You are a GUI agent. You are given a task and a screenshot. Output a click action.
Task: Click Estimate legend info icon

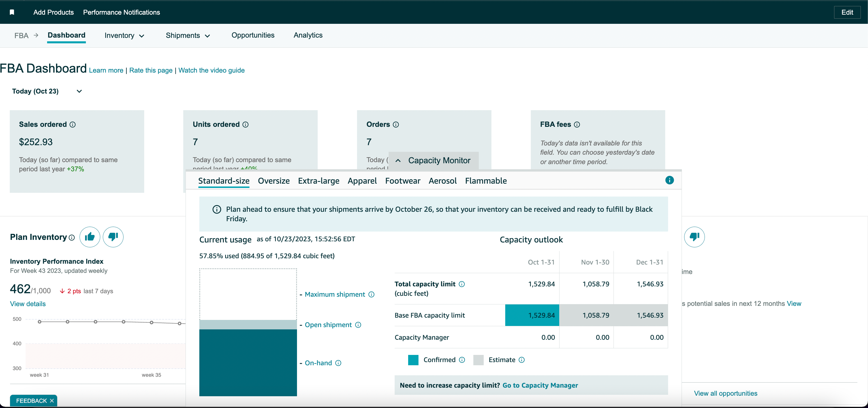point(522,360)
